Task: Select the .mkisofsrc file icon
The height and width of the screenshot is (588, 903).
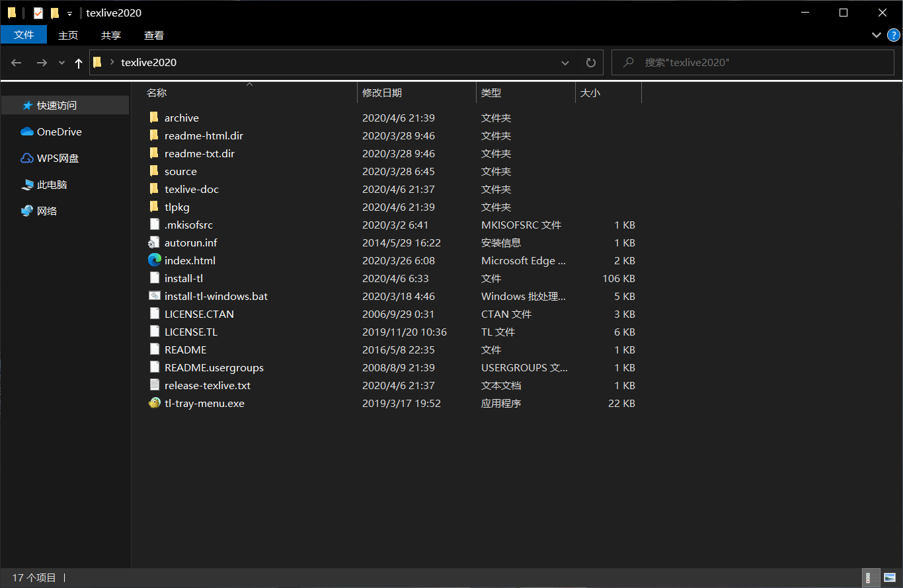Action: click(154, 225)
